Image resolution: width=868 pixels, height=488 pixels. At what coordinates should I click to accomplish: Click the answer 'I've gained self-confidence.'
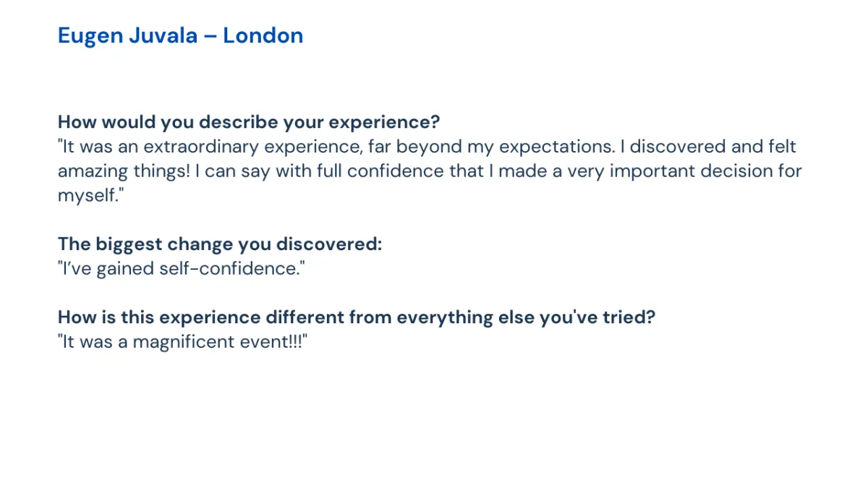(182, 268)
